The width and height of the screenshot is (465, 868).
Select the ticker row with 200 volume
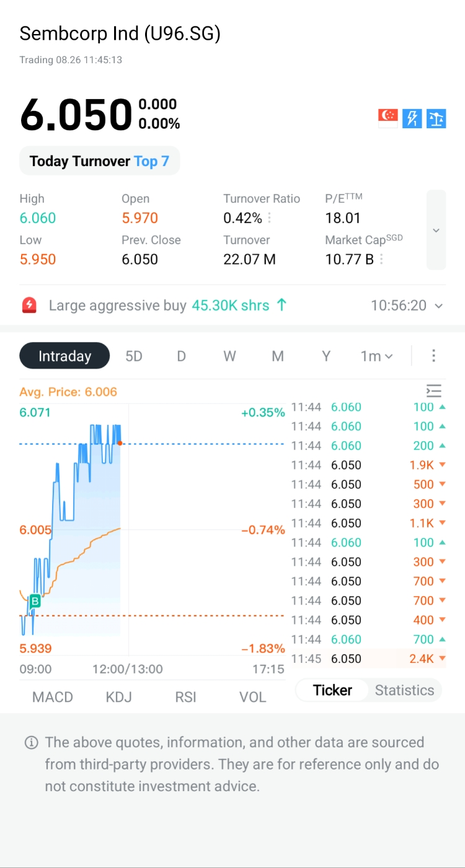pyautogui.click(x=368, y=445)
